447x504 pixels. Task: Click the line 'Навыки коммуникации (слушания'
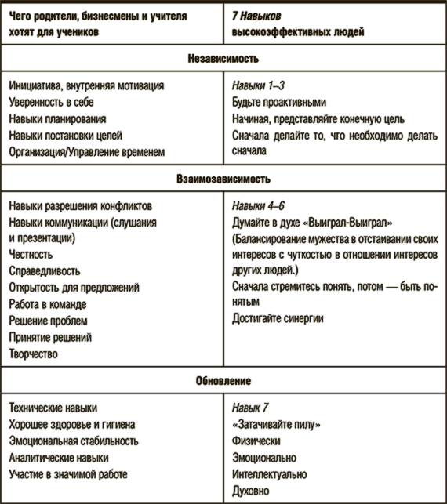(x=82, y=223)
